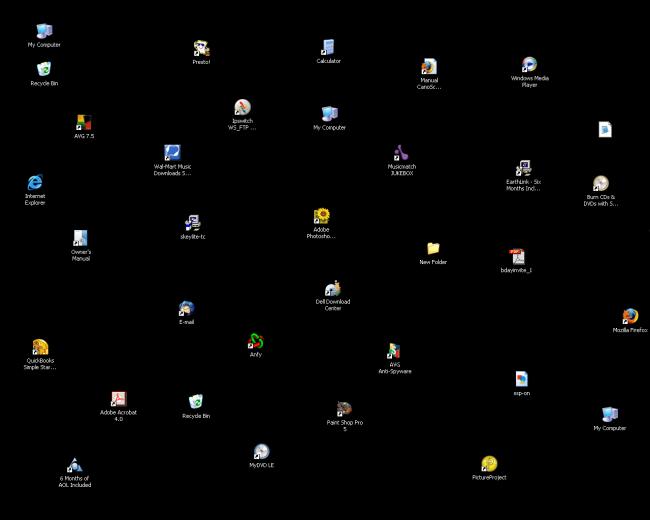
Task: Select the Musicmatch Jukebox icon
Action: (x=401, y=153)
